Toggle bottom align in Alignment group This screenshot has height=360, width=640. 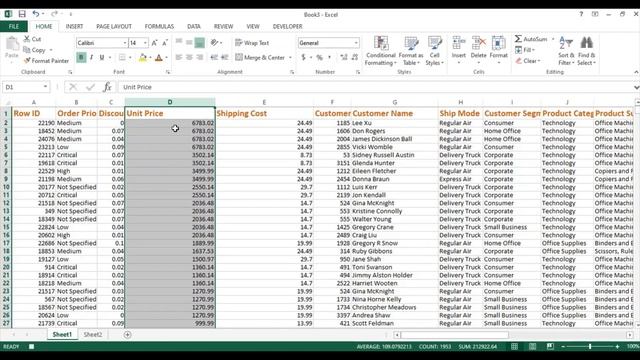click(x=200, y=42)
